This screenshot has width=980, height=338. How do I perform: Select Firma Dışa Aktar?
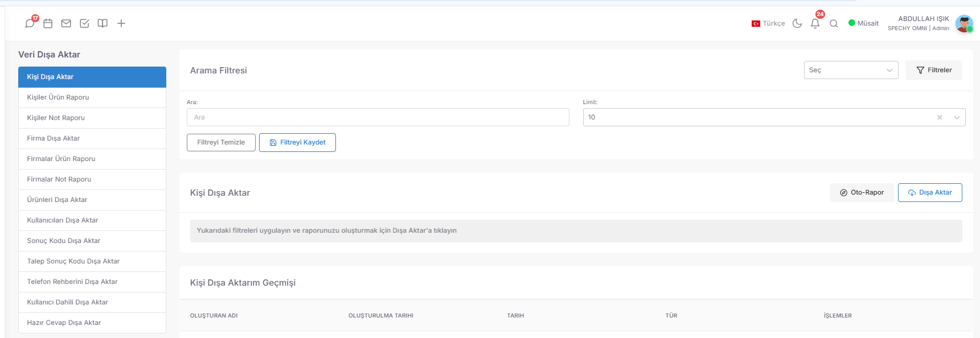(92, 138)
